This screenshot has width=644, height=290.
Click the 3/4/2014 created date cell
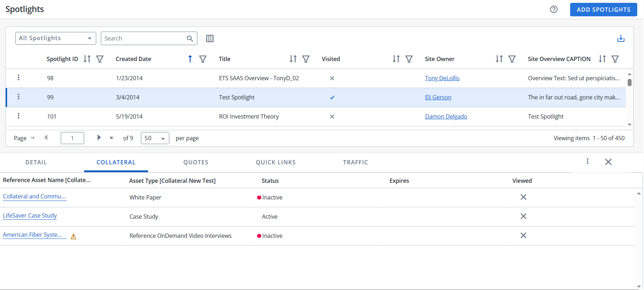[x=128, y=97]
